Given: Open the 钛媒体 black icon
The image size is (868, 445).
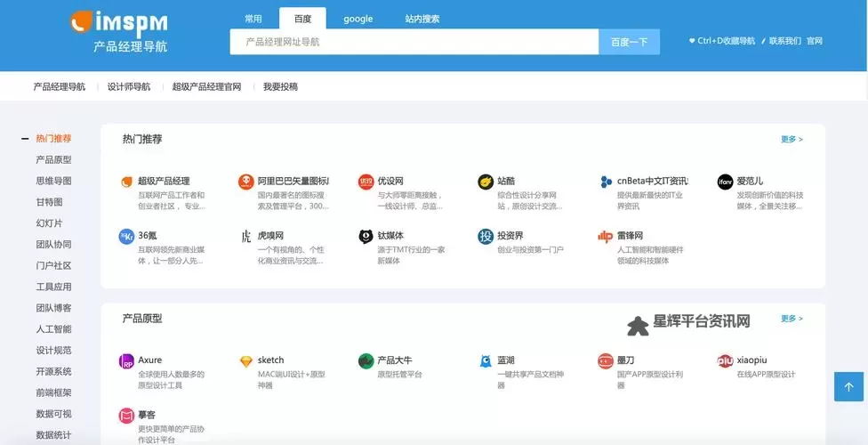Looking at the screenshot, I should click(366, 237).
